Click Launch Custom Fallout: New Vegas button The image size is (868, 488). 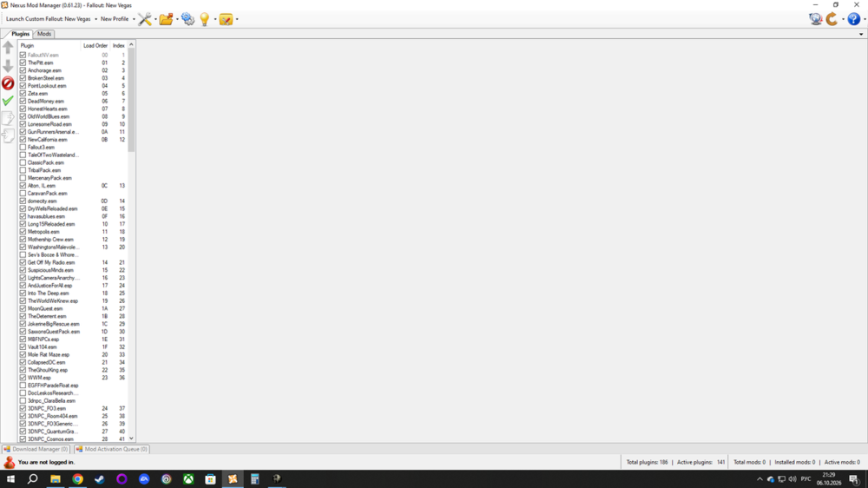tap(48, 19)
